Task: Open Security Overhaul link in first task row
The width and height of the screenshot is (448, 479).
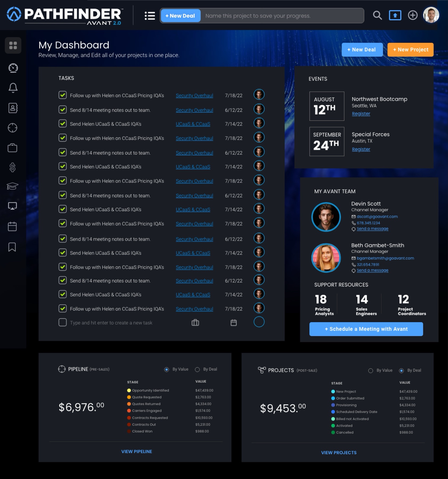Action: (x=194, y=96)
